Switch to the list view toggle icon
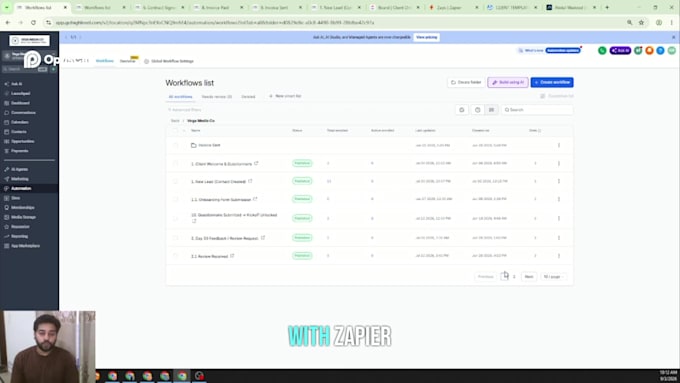 491,110
